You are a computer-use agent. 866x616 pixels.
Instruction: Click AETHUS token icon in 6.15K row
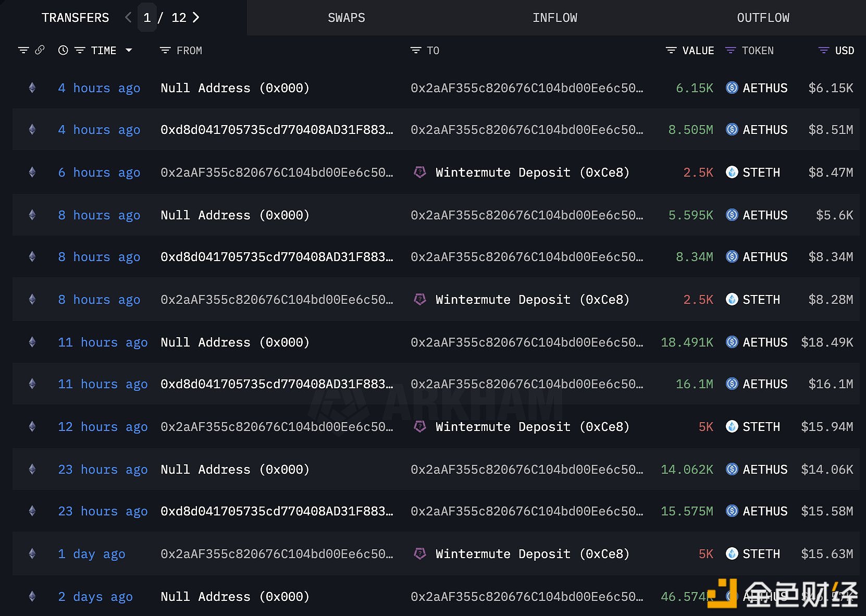[x=732, y=88]
